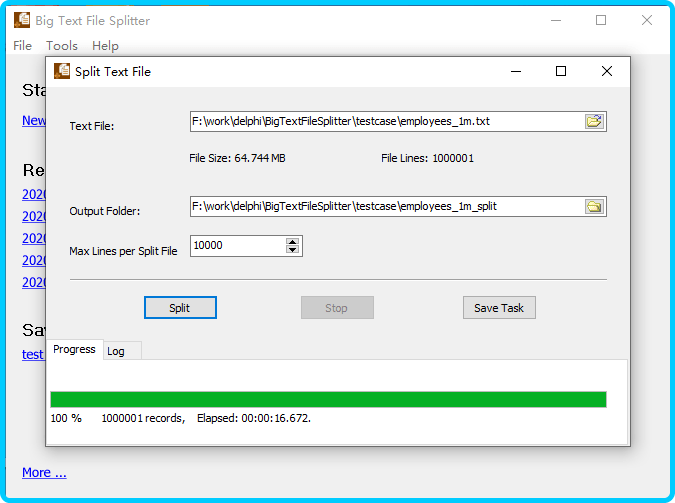
Task: Increase max lines with up spinner arrow
Action: (x=292, y=241)
